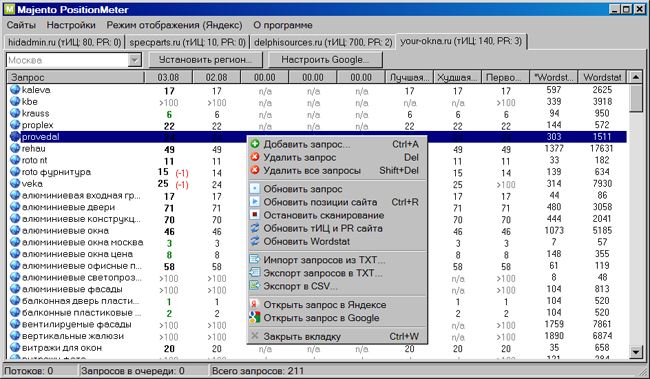The image size is (650, 379).
Task: Click the arrows icon beside Обновить Wordstat
Action: (255, 241)
